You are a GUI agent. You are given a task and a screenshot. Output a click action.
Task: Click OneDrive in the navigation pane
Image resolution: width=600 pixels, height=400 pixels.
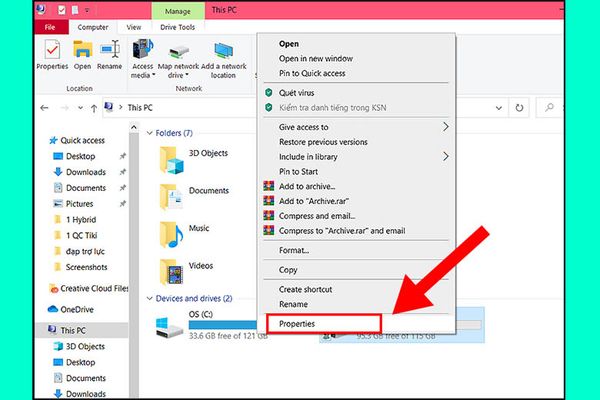point(77,309)
